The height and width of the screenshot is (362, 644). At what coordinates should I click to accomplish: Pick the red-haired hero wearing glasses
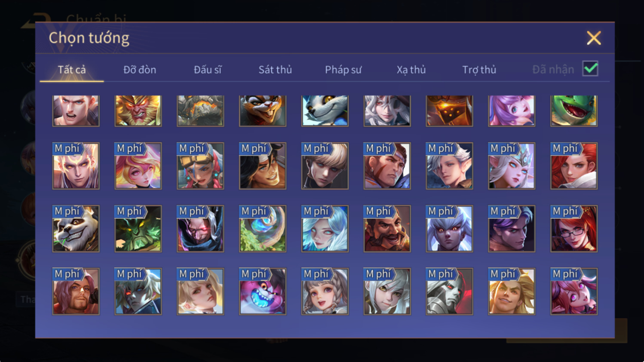tap(574, 228)
